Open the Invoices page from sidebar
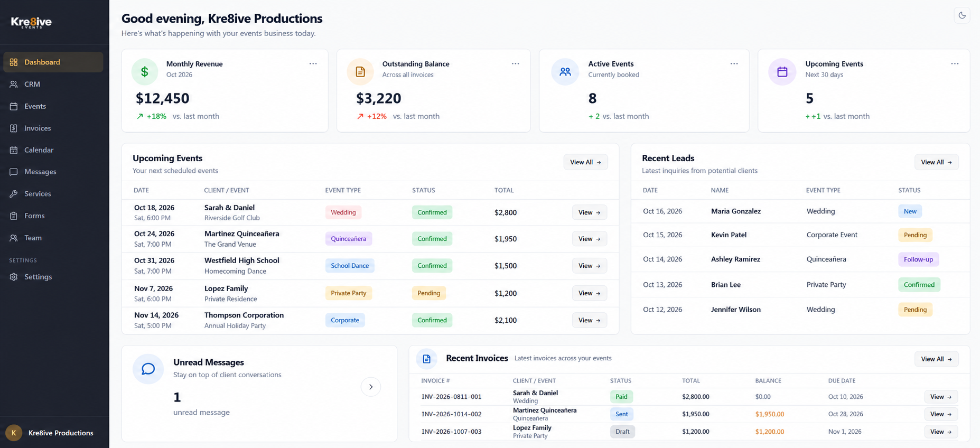Image resolution: width=980 pixels, height=448 pixels. point(53,128)
